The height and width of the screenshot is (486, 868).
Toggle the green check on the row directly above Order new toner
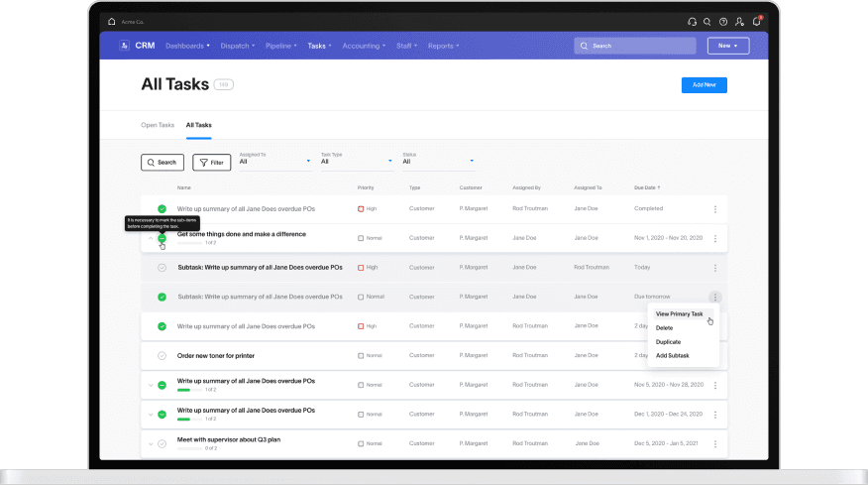[162, 326]
